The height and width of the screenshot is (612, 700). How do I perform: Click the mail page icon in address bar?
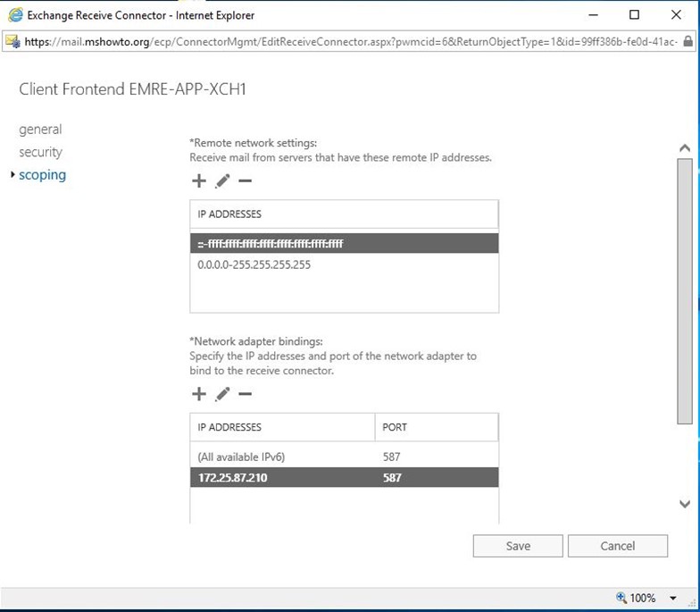pyautogui.click(x=12, y=41)
